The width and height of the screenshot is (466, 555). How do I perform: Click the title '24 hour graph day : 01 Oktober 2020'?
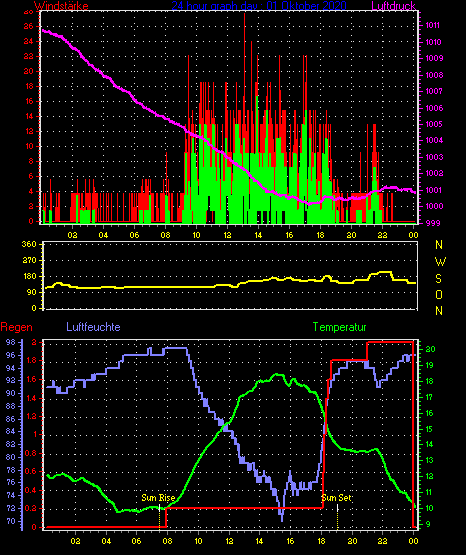259,6
